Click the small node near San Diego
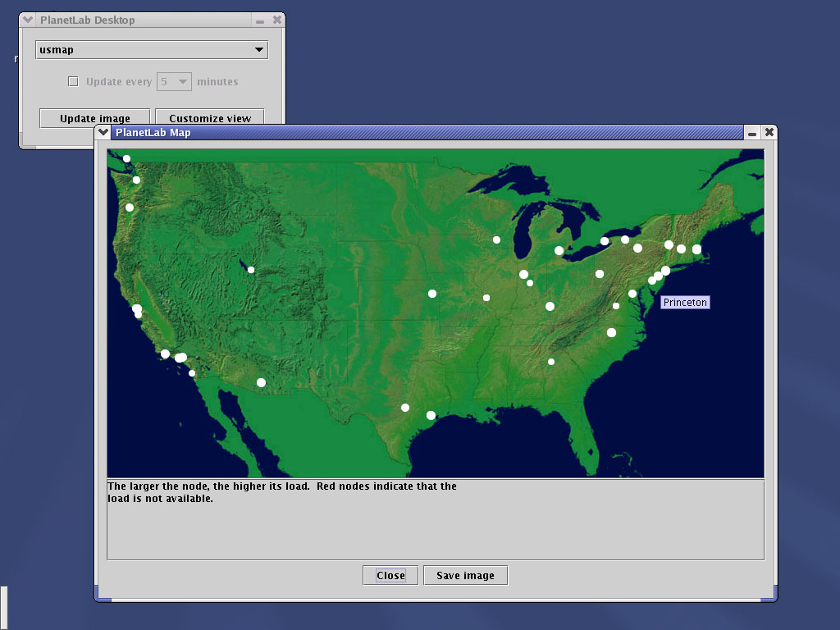 192,373
